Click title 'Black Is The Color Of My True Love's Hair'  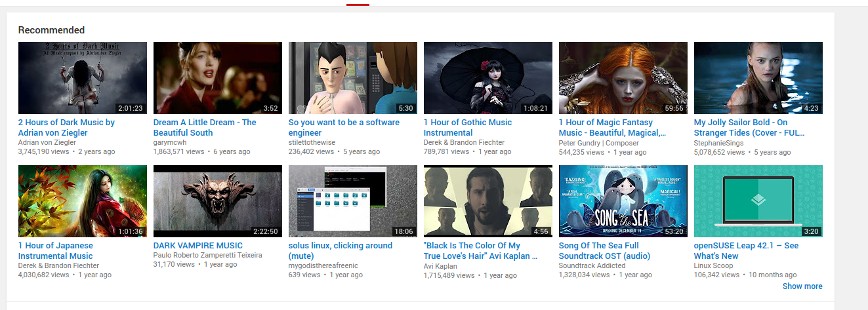click(x=481, y=250)
